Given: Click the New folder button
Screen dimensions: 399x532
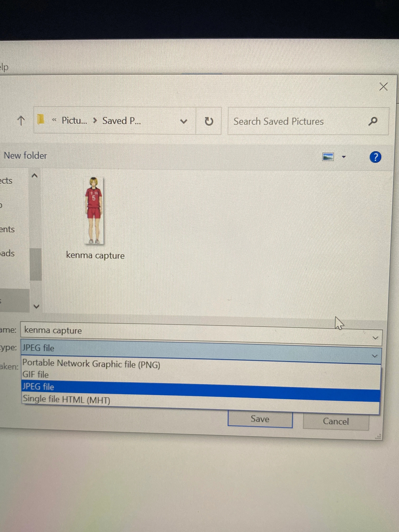Looking at the screenshot, I should click(x=25, y=156).
